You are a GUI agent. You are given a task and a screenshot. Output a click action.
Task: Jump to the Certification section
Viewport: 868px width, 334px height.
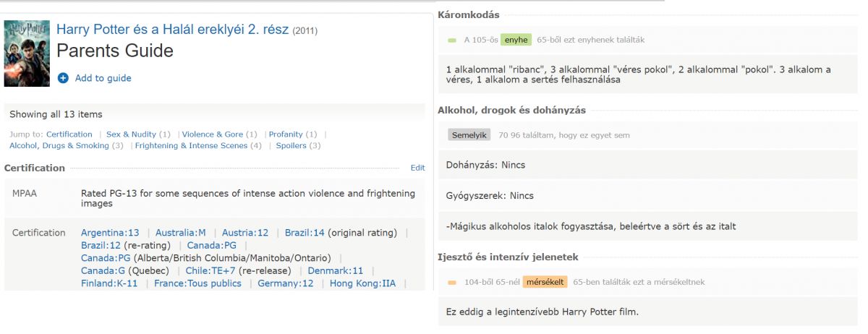click(69, 134)
